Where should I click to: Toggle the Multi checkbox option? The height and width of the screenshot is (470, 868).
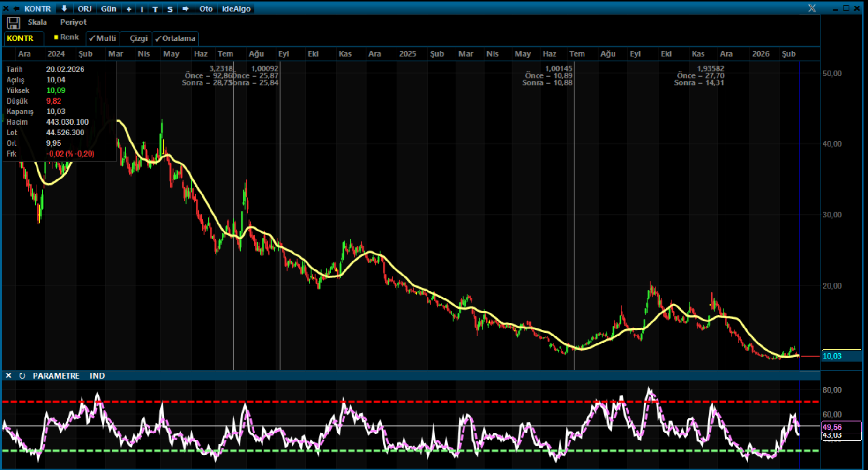point(102,38)
